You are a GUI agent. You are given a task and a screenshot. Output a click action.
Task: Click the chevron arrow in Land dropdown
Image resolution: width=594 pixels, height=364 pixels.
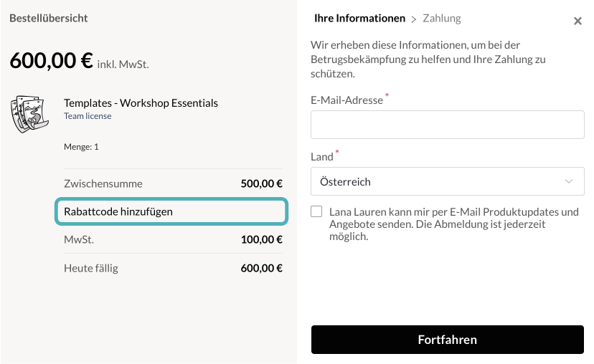point(570,182)
